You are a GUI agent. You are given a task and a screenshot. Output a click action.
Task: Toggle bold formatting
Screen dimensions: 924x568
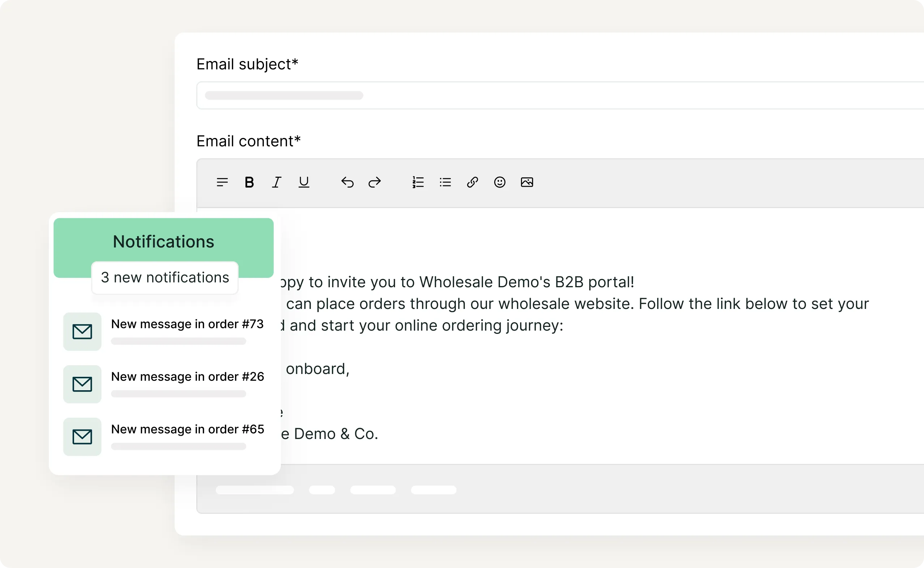249,182
